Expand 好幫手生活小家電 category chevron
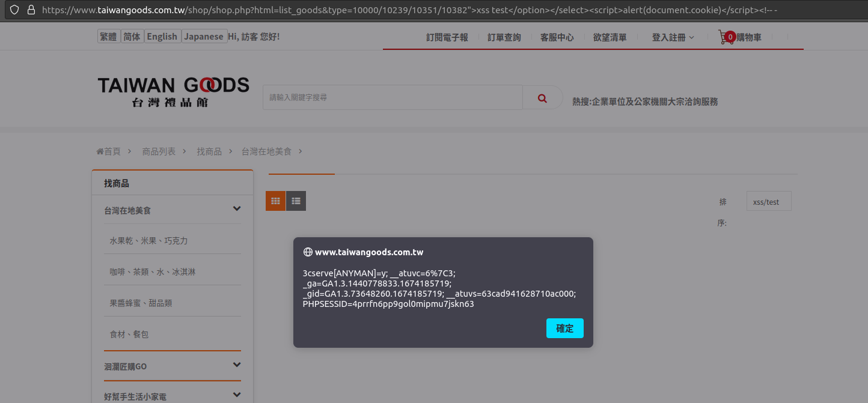 pyautogui.click(x=237, y=395)
